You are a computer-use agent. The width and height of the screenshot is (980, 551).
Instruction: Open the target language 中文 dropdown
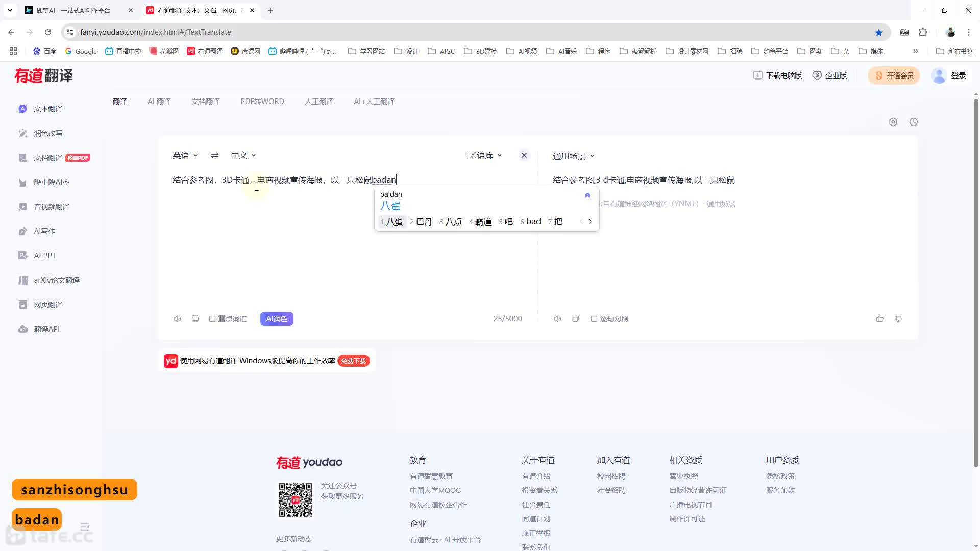pos(243,155)
